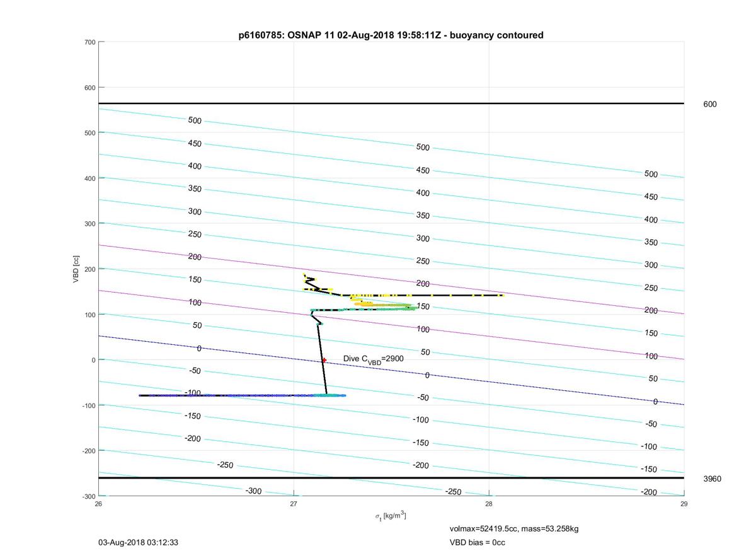Click the '3960' label beside the lower black line
756x558 pixels.
pos(713,479)
